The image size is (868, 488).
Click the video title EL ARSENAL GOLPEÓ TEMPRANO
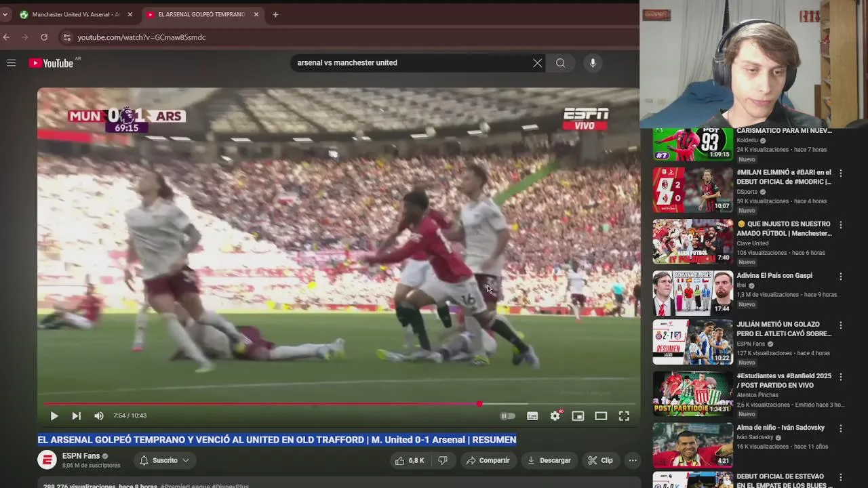(x=277, y=440)
